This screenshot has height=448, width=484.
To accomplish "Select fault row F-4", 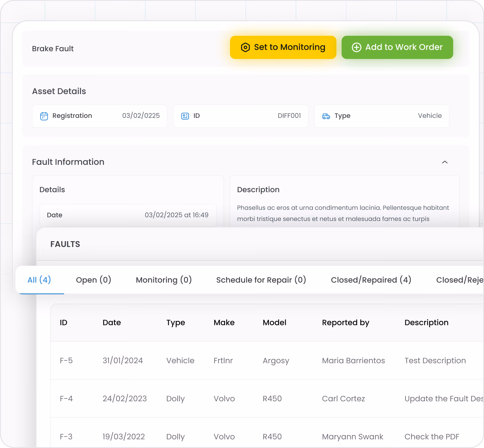I will tap(267, 399).
